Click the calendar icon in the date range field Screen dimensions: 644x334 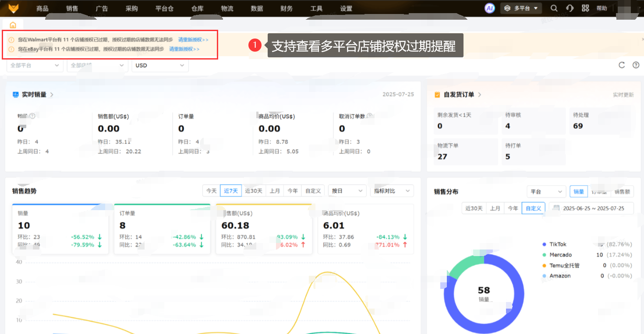(x=556, y=208)
